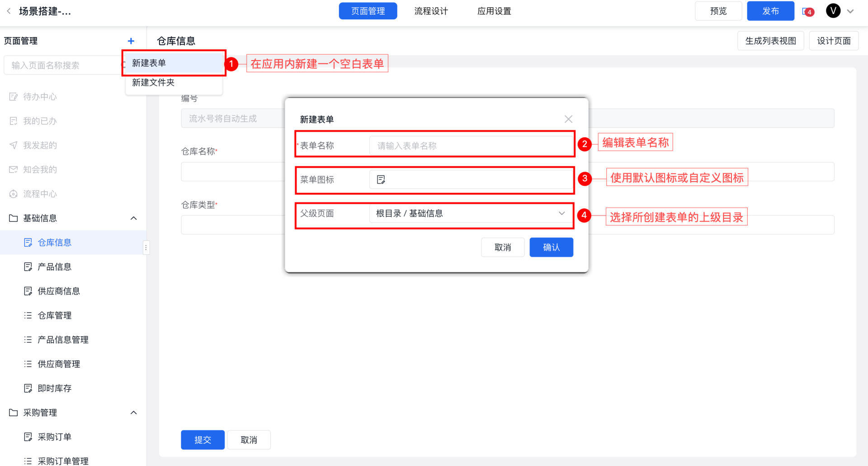Expand the account menu arrow

[x=850, y=11]
